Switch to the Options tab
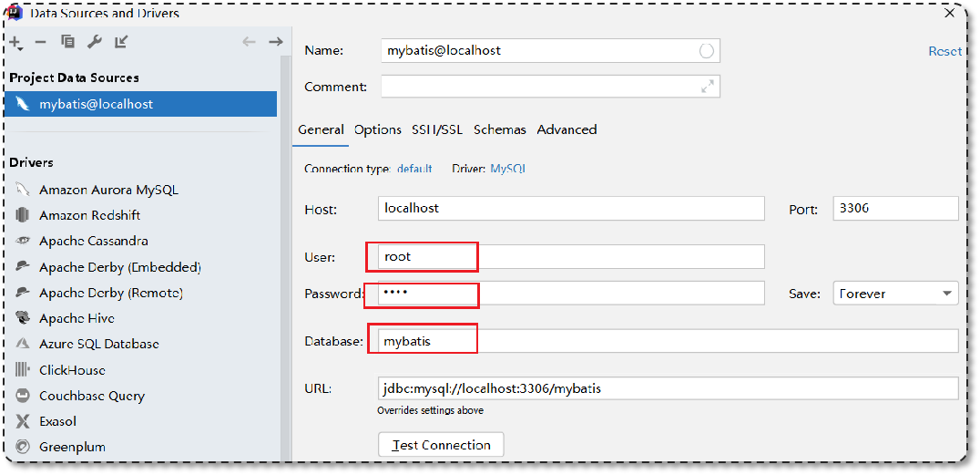Viewport: 980px width, 475px height. 378,129
